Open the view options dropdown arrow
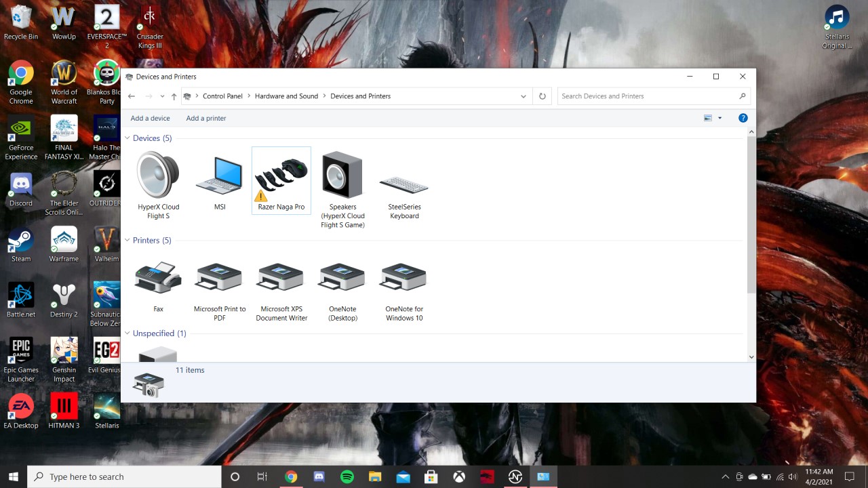The height and width of the screenshot is (488, 868). pyautogui.click(x=719, y=118)
